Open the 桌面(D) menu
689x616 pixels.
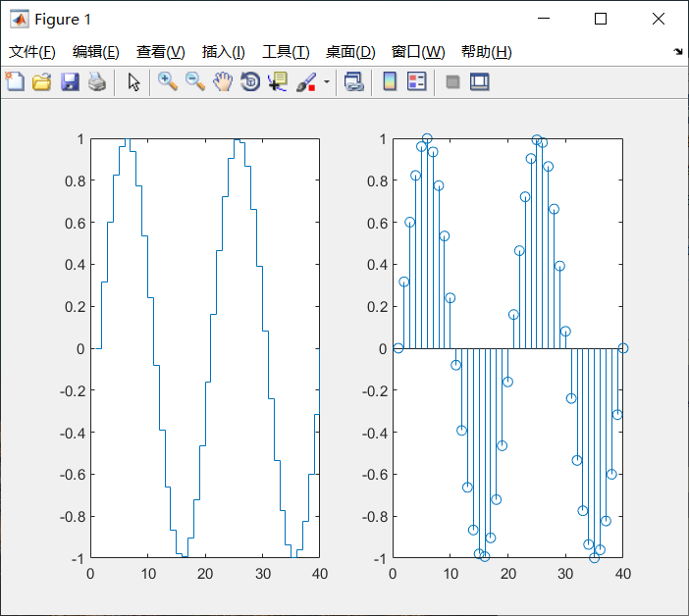tap(350, 52)
